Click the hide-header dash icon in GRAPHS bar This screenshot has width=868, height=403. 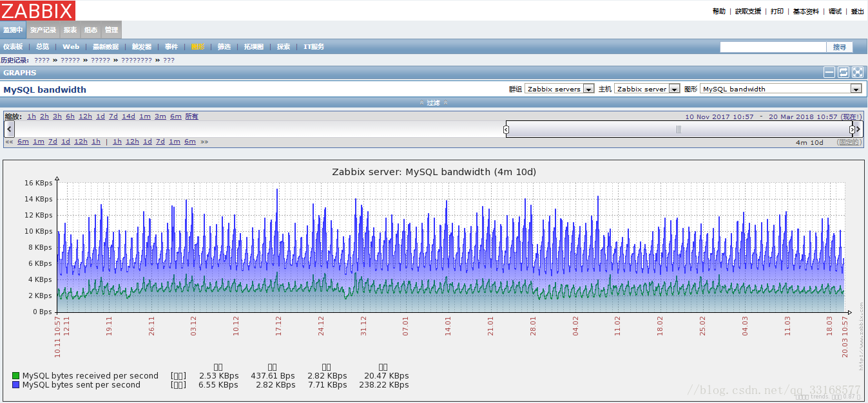[x=829, y=73]
